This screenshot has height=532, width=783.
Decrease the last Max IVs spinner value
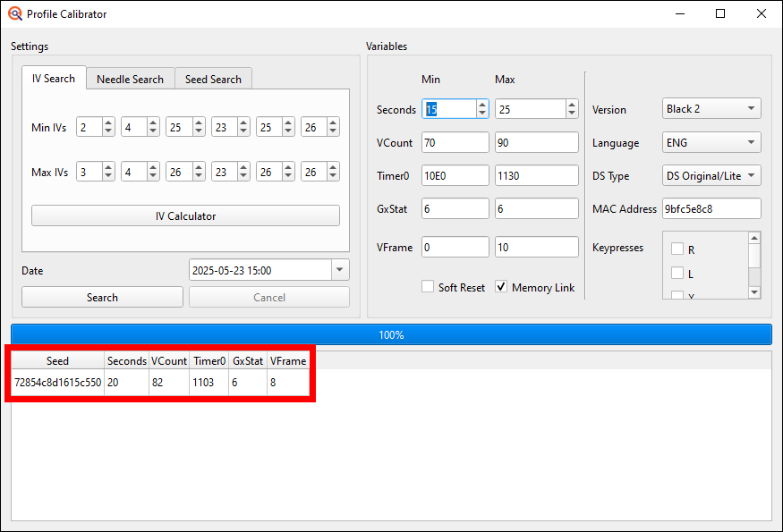pos(332,175)
